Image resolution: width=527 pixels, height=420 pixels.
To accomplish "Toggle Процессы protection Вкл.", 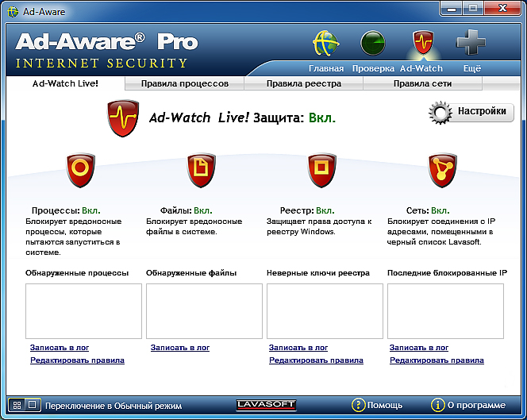I will (x=91, y=210).
